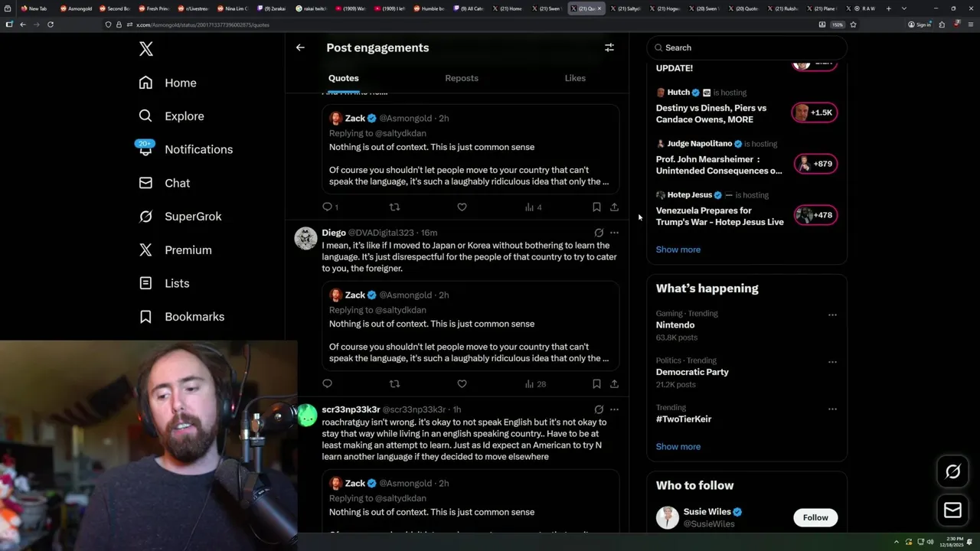Open Grok floating button
The width and height of the screenshot is (980, 551).
coord(952,471)
